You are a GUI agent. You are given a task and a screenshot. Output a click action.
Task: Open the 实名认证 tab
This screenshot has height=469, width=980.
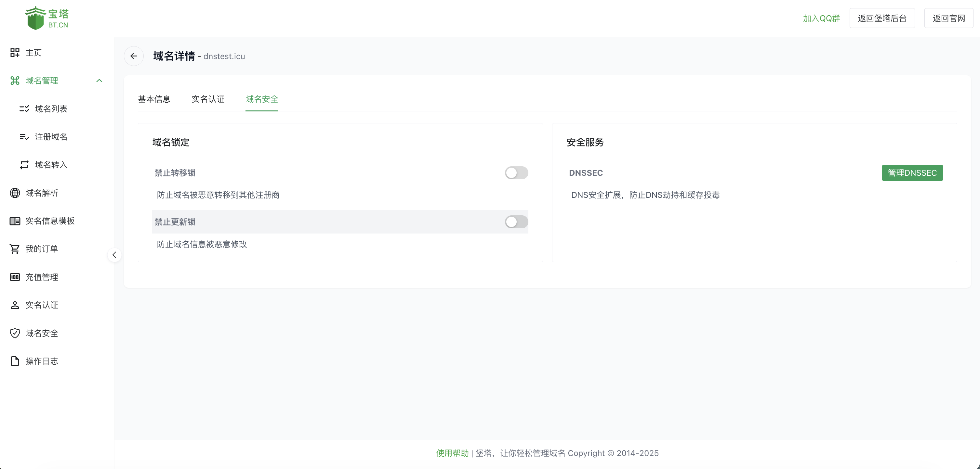tap(208, 99)
